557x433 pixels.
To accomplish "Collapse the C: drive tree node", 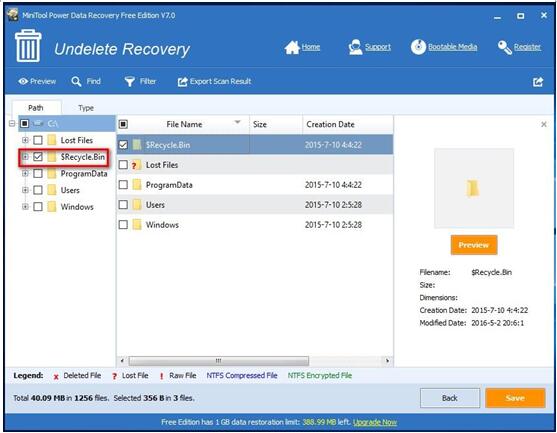I will coord(12,124).
